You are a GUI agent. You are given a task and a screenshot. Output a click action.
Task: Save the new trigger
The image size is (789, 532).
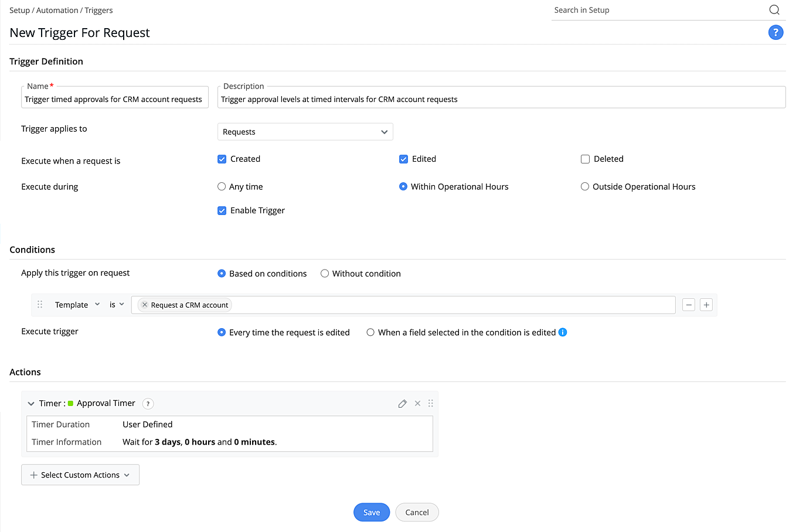coord(371,513)
